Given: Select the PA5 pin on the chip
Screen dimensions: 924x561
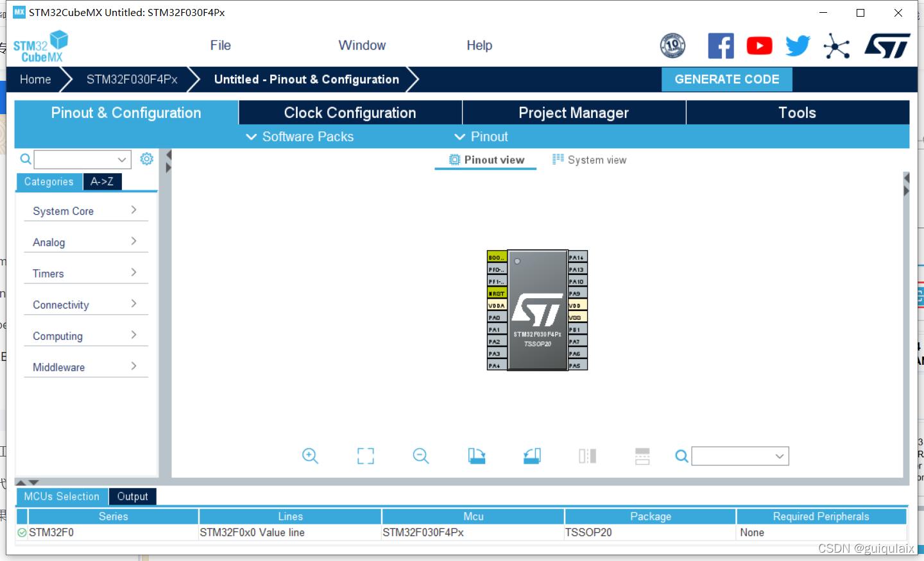Looking at the screenshot, I should click(x=577, y=365).
